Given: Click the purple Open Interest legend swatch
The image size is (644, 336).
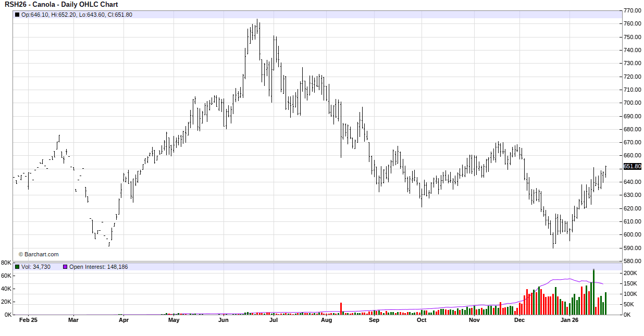Looking at the screenshot, I should [65, 267].
